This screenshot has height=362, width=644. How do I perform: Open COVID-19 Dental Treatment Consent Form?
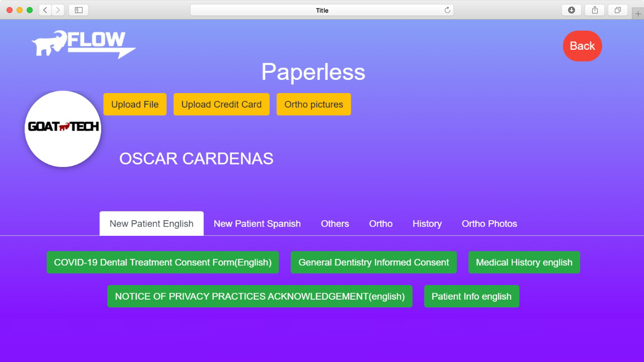click(163, 262)
